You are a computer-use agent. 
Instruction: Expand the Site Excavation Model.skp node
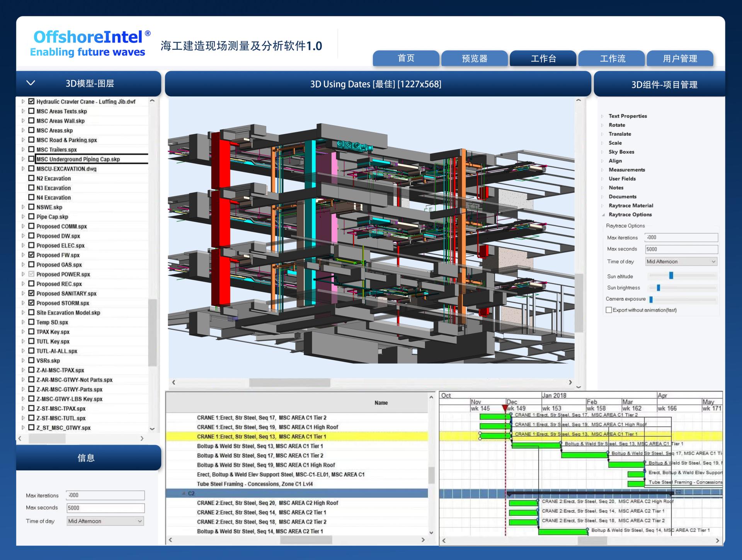[23, 313]
